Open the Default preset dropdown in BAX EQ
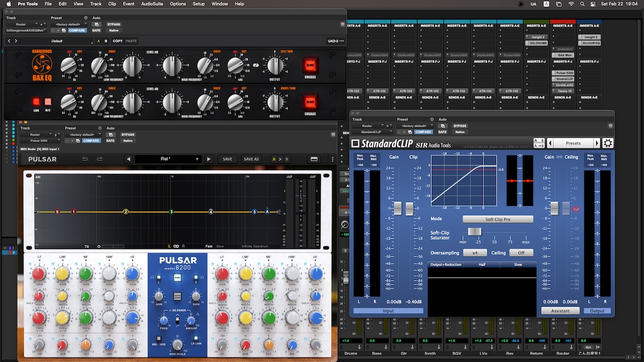The width and height of the screenshot is (644, 362). (57, 41)
